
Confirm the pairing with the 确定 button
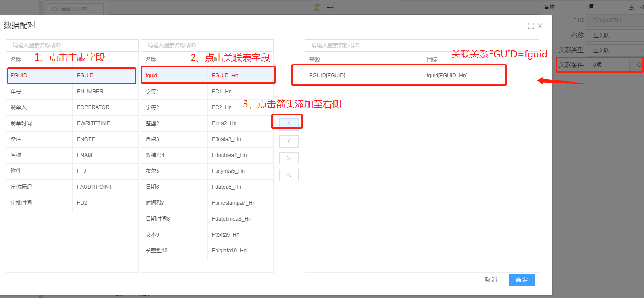tap(521, 280)
